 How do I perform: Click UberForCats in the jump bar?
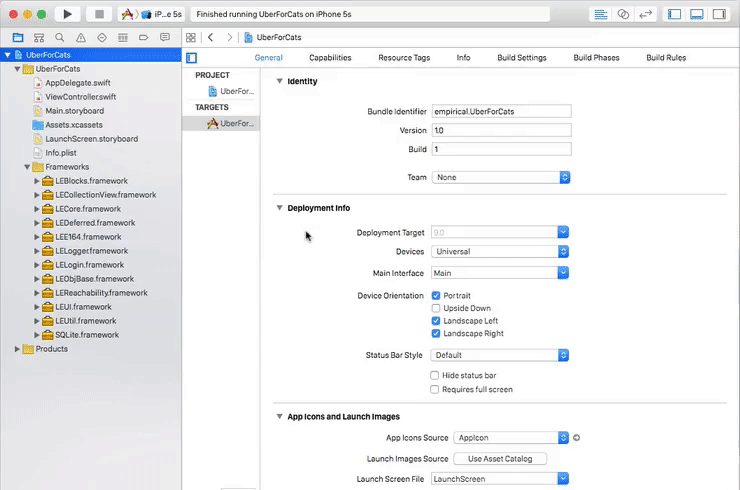click(x=278, y=37)
